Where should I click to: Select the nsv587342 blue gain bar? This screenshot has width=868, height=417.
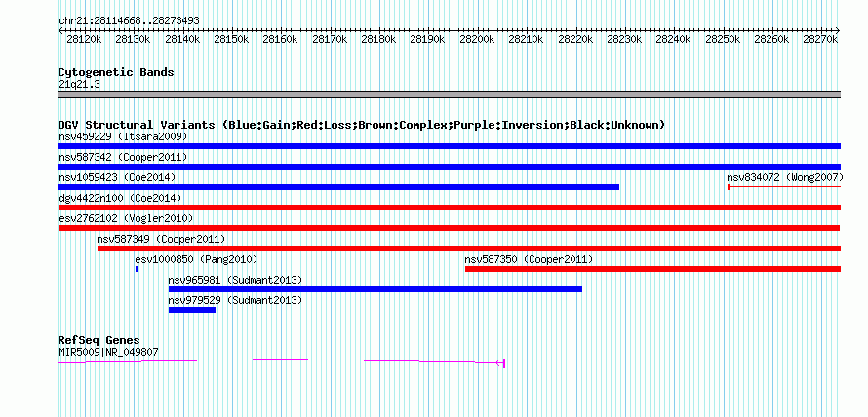[x=449, y=167]
